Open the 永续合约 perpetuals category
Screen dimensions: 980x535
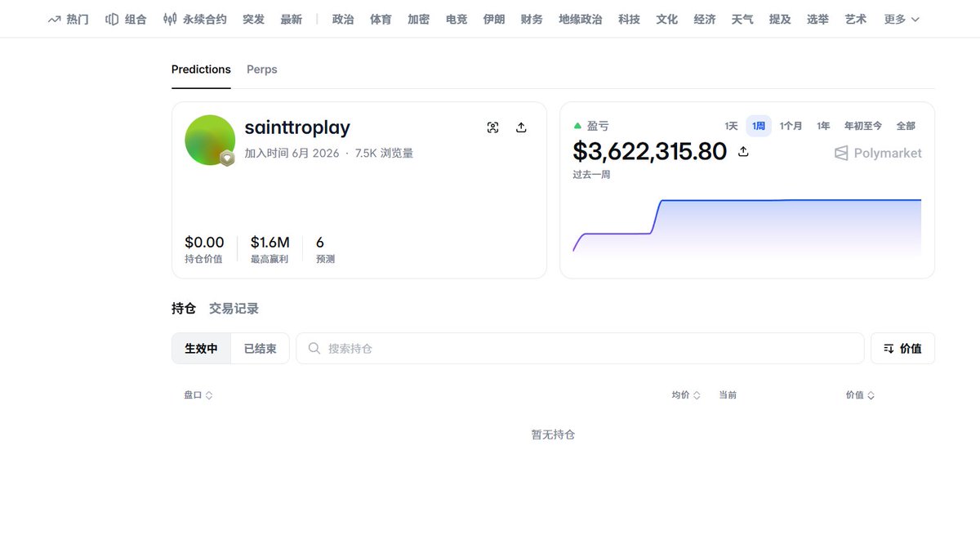[194, 19]
